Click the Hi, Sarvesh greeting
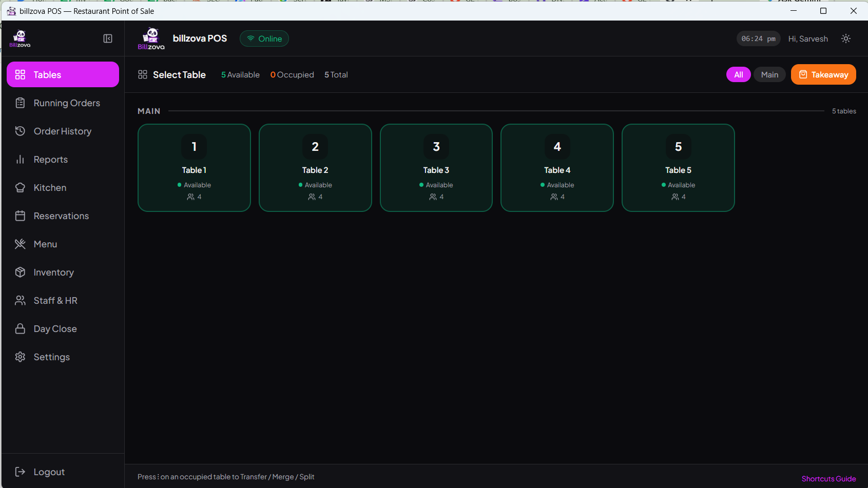This screenshot has width=868, height=488. pyautogui.click(x=808, y=39)
